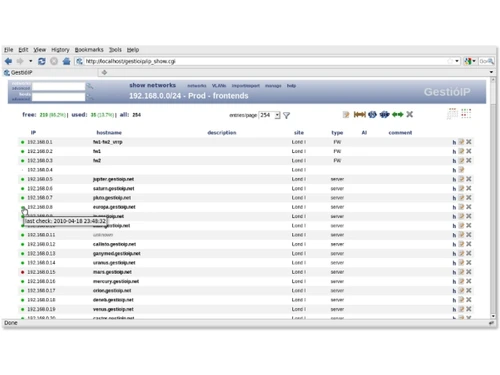Open the VLANs link in header
The height and width of the screenshot is (375, 500).
pos(219,86)
